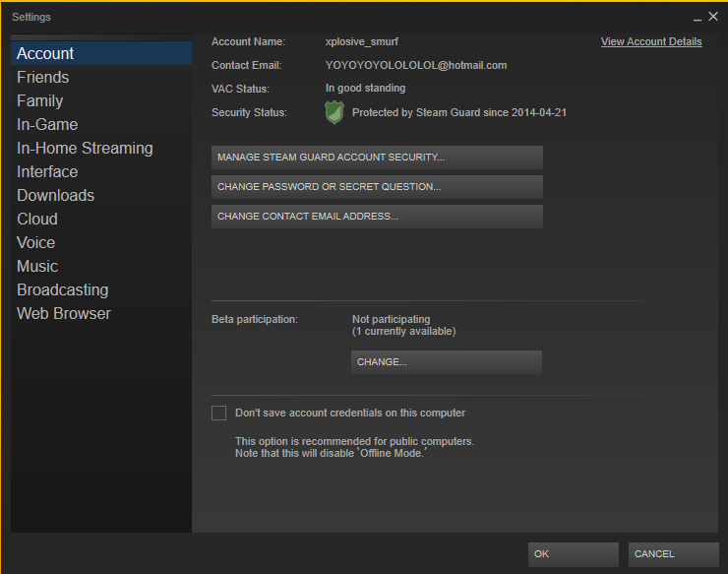Click the contact email address text
728x574 pixels.
[416, 66]
